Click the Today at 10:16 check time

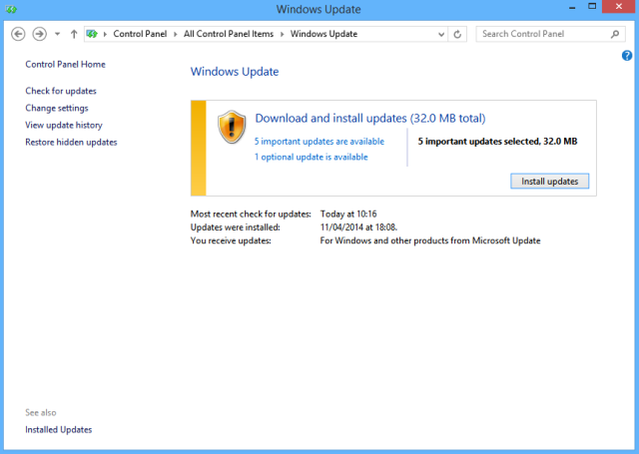[x=348, y=214]
